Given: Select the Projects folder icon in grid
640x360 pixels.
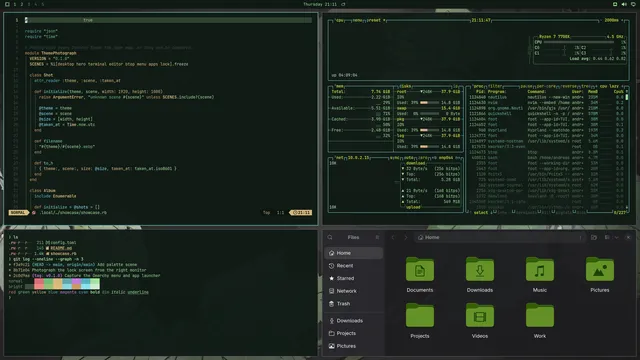Looking at the screenshot, I should coord(420,316).
